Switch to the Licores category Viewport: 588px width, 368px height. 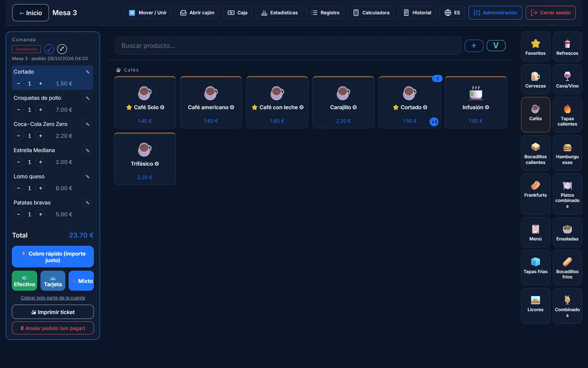pos(535,306)
